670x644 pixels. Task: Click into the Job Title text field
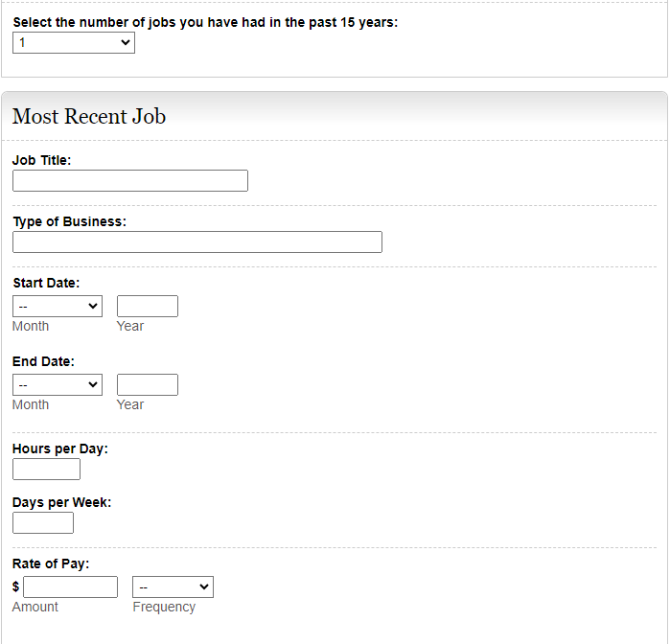[130, 181]
